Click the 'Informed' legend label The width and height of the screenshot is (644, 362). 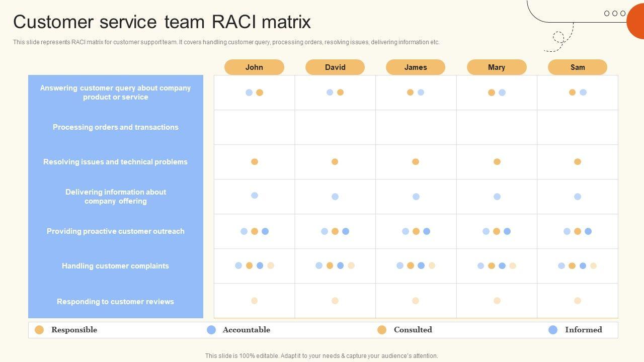tap(584, 330)
